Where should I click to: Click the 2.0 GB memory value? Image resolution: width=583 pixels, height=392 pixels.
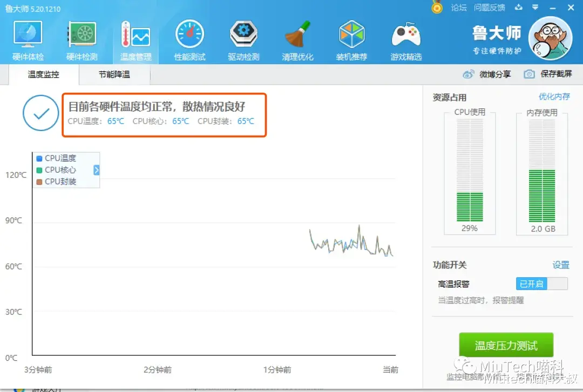coord(543,229)
